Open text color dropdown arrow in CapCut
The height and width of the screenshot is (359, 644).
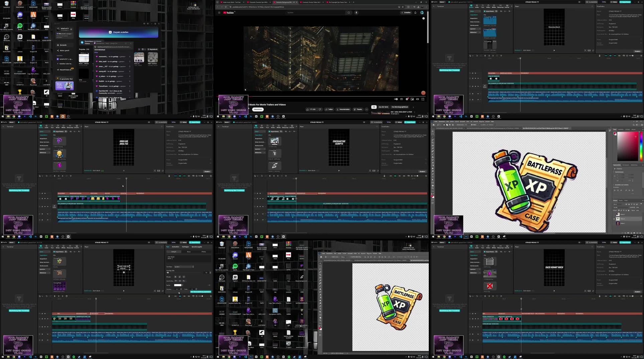pos(182,285)
